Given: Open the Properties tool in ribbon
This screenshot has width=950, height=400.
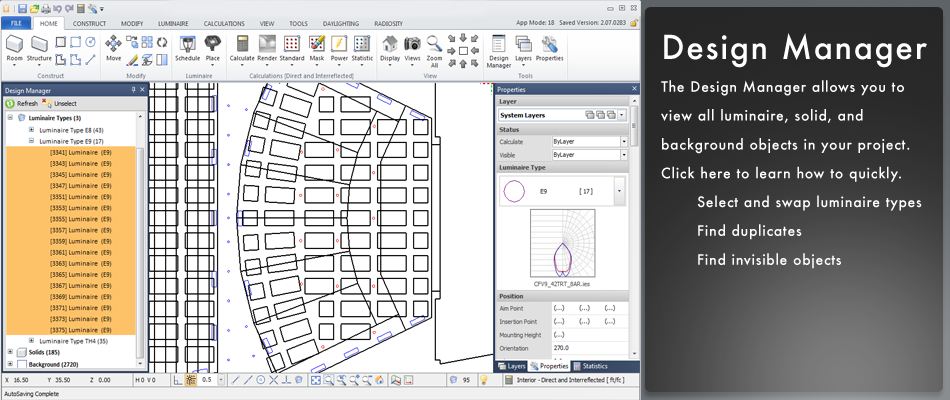Looking at the screenshot, I should point(550,48).
